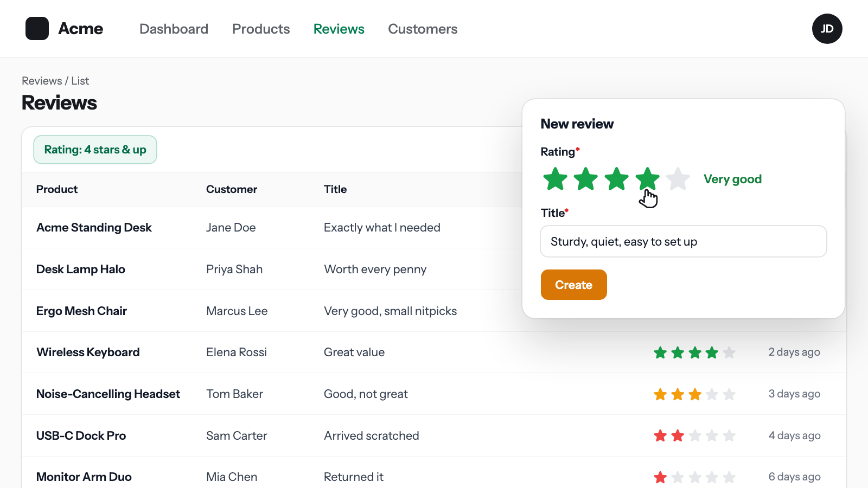Image resolution: width=868 pixels, height=488 pixels.
Task: Click USB-C Dock Pro product name
Action: pos(81,435)
